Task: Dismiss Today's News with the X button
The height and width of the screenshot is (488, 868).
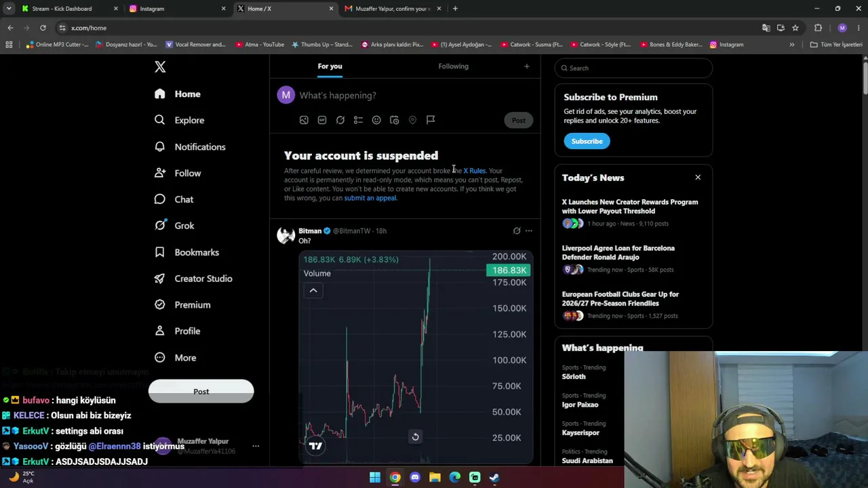Action: (x=698, y=178)
